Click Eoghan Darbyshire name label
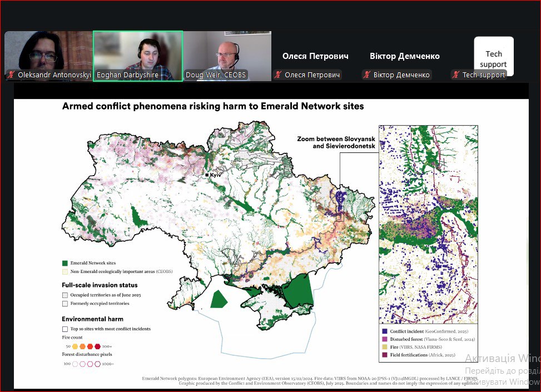 point(127,75)
